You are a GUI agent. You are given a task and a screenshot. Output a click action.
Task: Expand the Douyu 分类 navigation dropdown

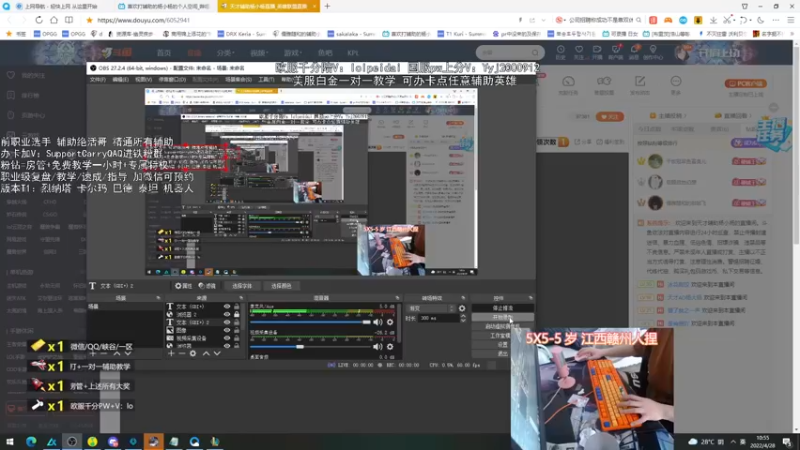click(x=225, y=53)
